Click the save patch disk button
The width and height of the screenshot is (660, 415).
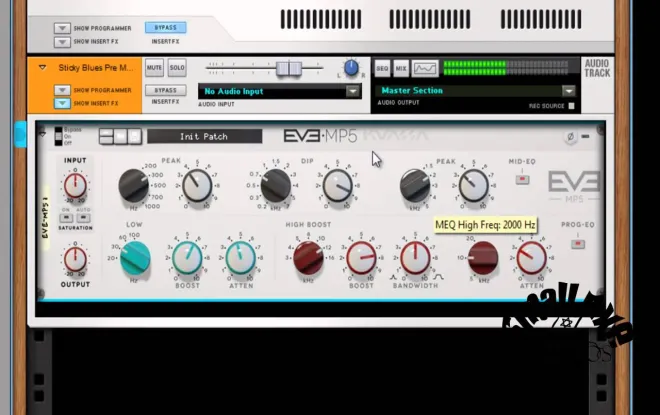(x=134, y=136)
